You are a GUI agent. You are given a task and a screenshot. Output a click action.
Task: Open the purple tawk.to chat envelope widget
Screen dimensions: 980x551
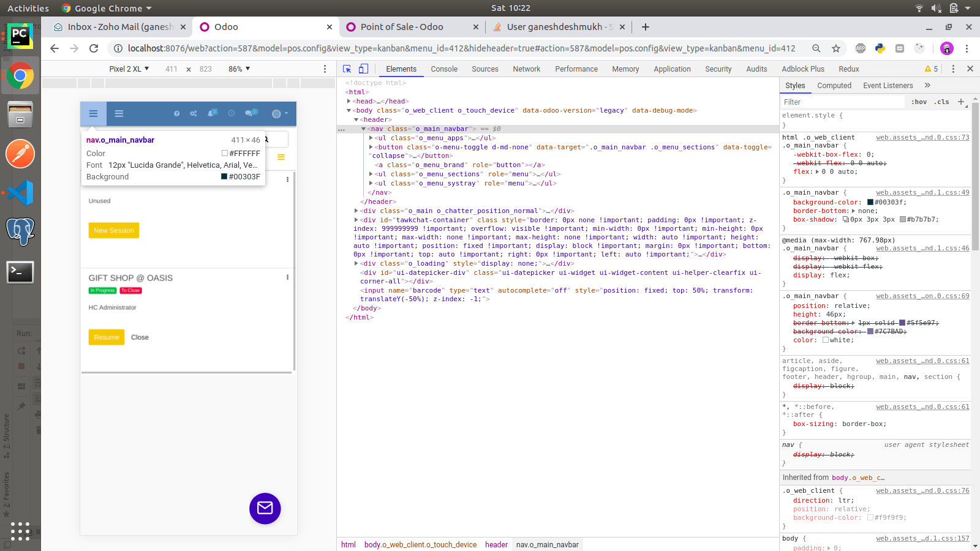(265, 509)
